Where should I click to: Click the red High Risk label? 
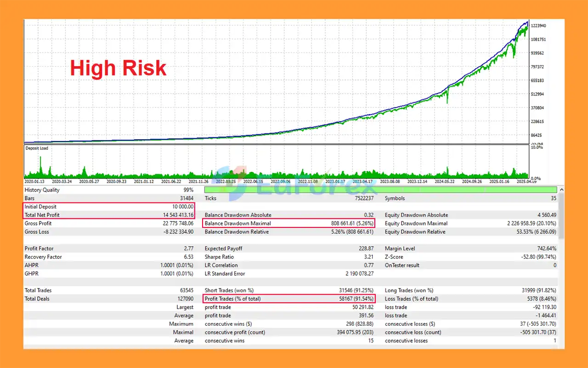pos(118,68)
